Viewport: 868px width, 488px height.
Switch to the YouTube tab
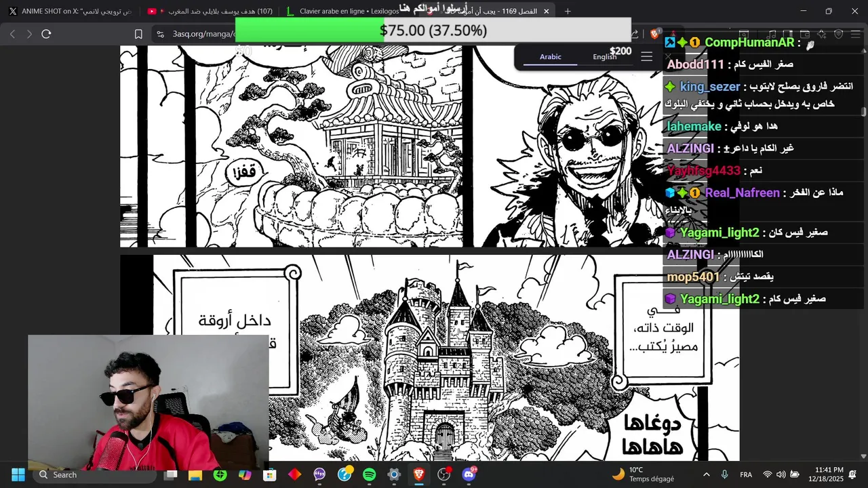[x=210, y=11]
